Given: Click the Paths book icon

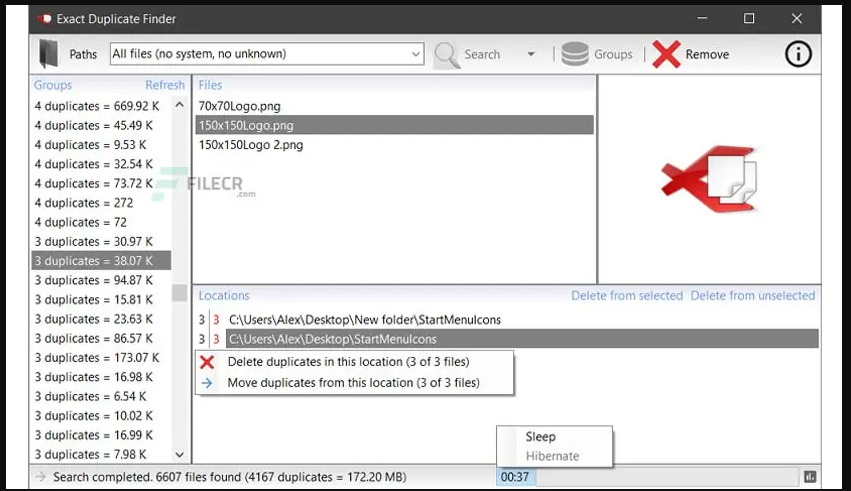Looking at the screenshot, I should click(x=49, y=54).
